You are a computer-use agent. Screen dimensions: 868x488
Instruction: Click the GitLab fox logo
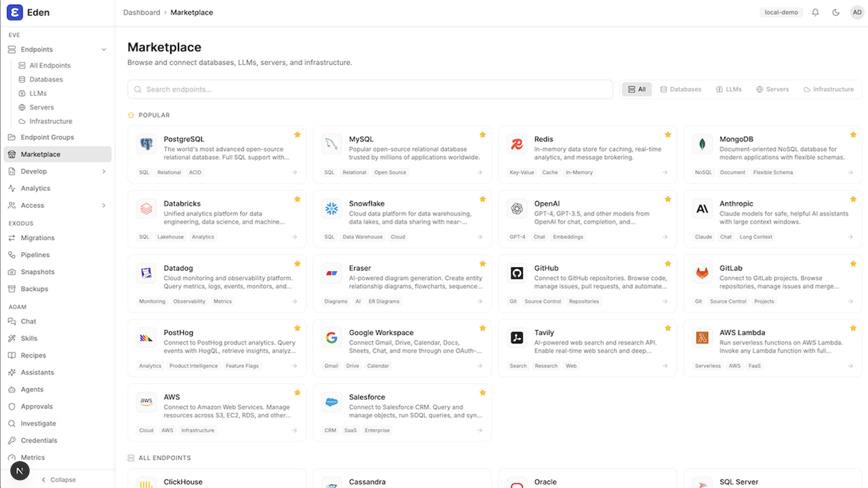tap(702, 273)
